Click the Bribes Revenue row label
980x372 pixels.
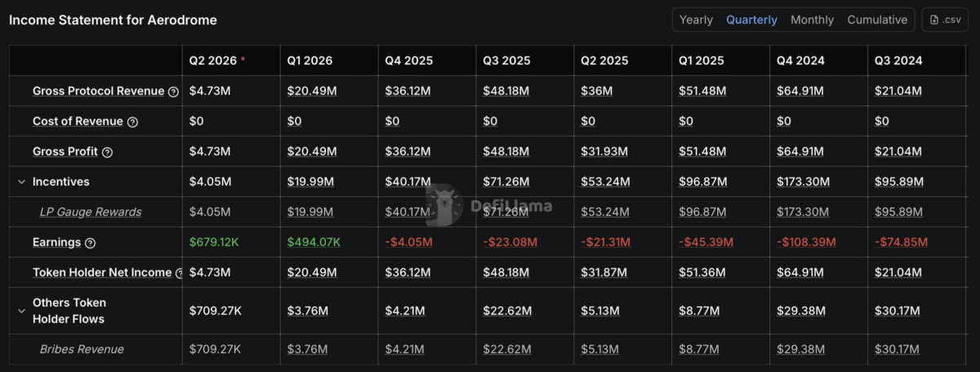pos(82,349)
